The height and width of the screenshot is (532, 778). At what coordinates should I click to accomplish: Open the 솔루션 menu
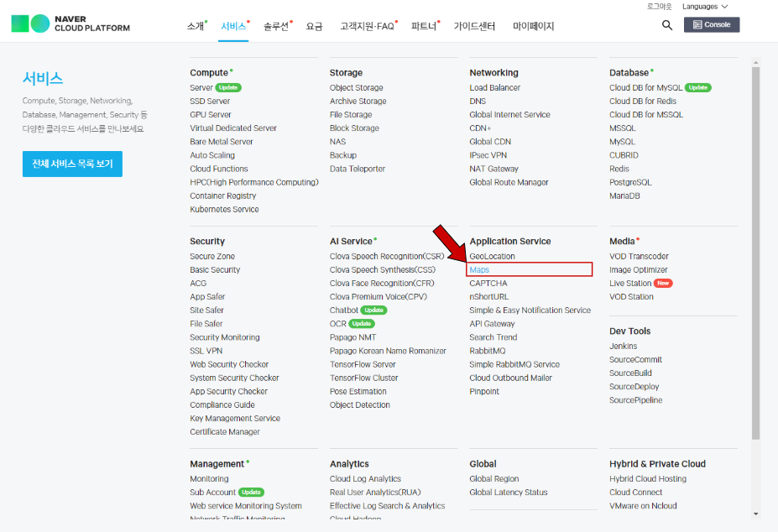276,26
